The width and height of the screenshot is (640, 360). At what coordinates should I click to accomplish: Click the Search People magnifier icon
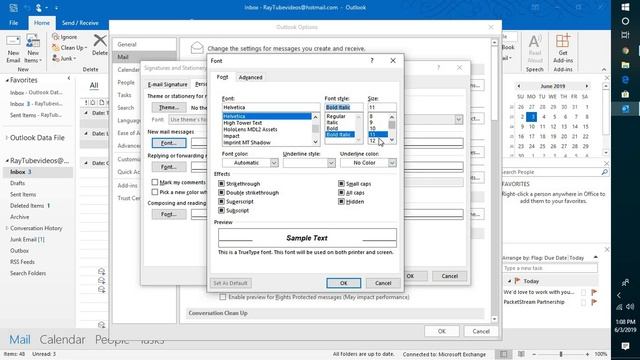604,172
